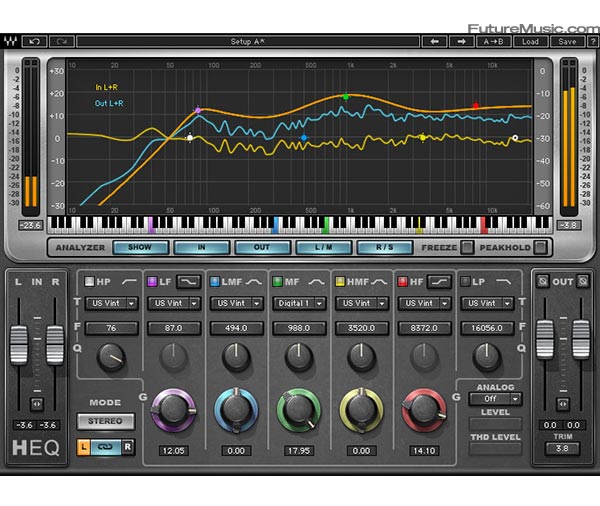Select the red HF node on graph
Viewport: 600px width, 506px height.
point(476,105)
